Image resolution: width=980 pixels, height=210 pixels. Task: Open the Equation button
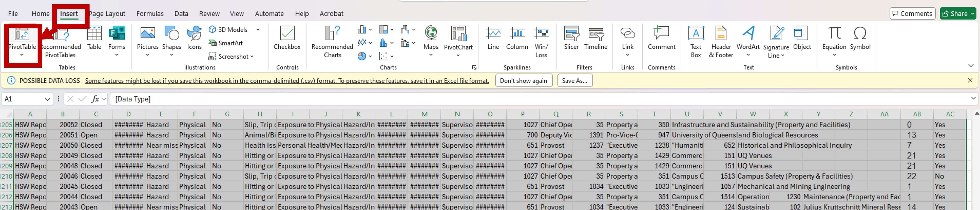[834, 41]
